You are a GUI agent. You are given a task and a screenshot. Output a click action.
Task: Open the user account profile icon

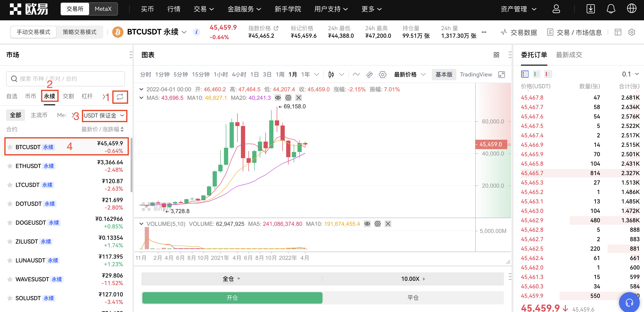(x=556, y=9)
